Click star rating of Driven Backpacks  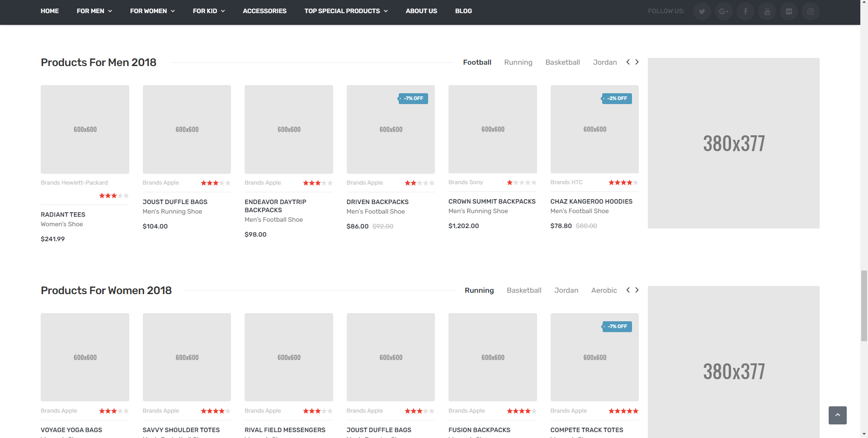420,183
